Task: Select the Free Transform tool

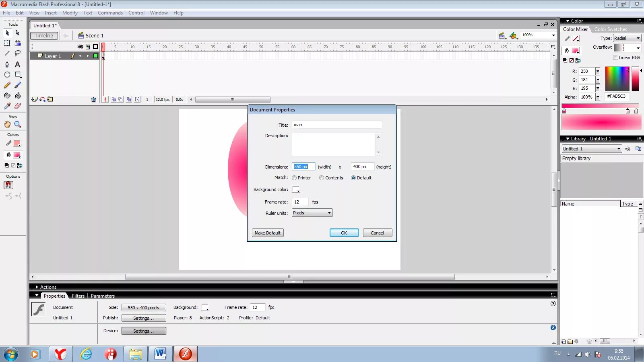Action: (x=7, y=43)
